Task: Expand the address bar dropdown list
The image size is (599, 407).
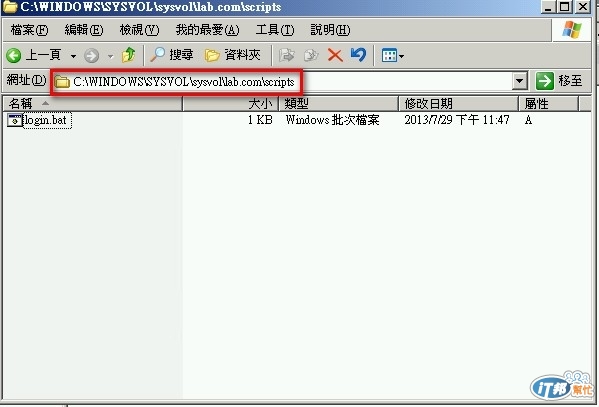Action: 520,81
